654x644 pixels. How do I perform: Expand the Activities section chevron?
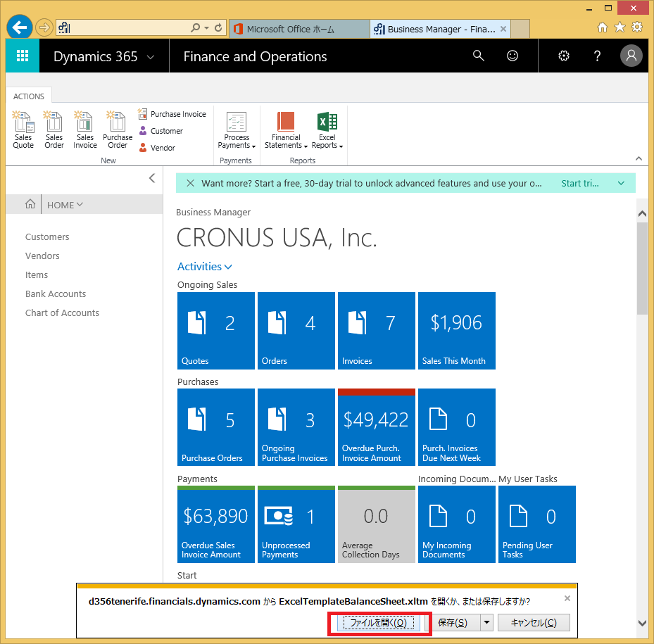pyautogui.click(x=228, y=267)
